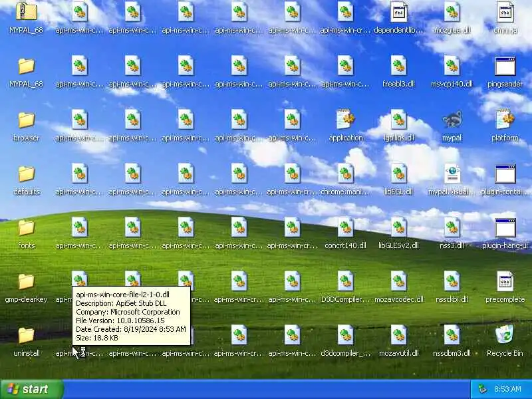Click the pingsender executable icon
Viewport: 532px width, 399px height.
pos(505,66)
